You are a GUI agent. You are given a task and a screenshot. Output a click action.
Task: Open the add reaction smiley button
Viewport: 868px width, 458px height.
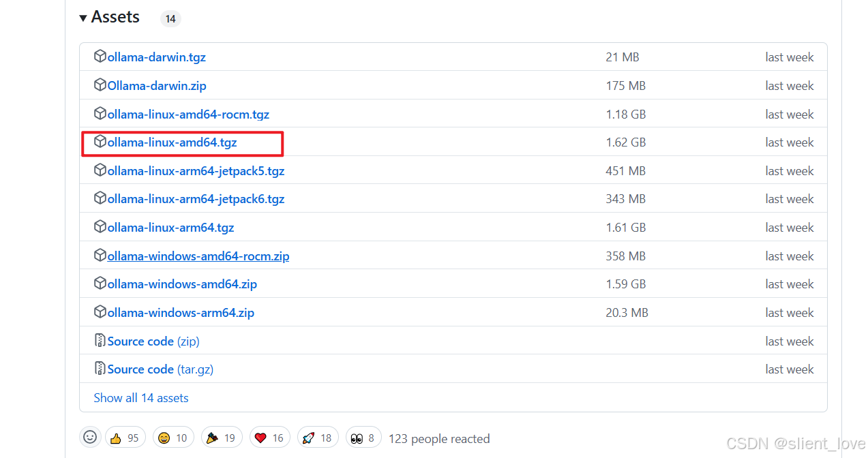90,437
